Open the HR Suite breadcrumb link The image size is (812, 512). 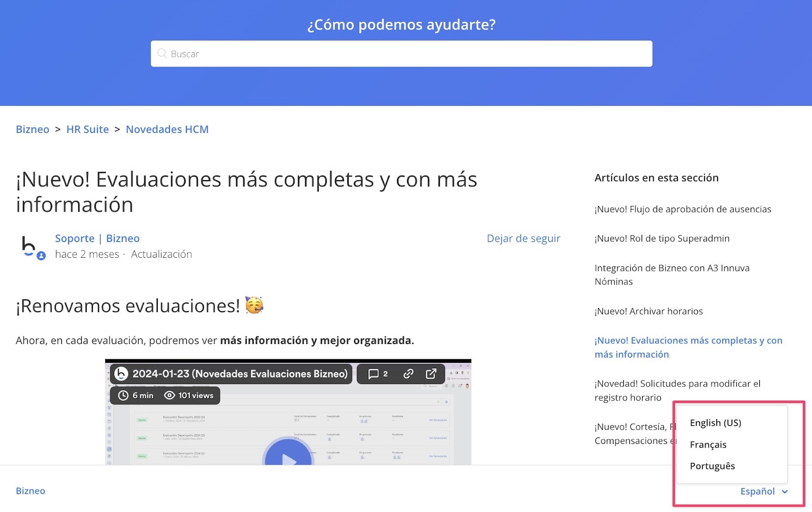87,129
